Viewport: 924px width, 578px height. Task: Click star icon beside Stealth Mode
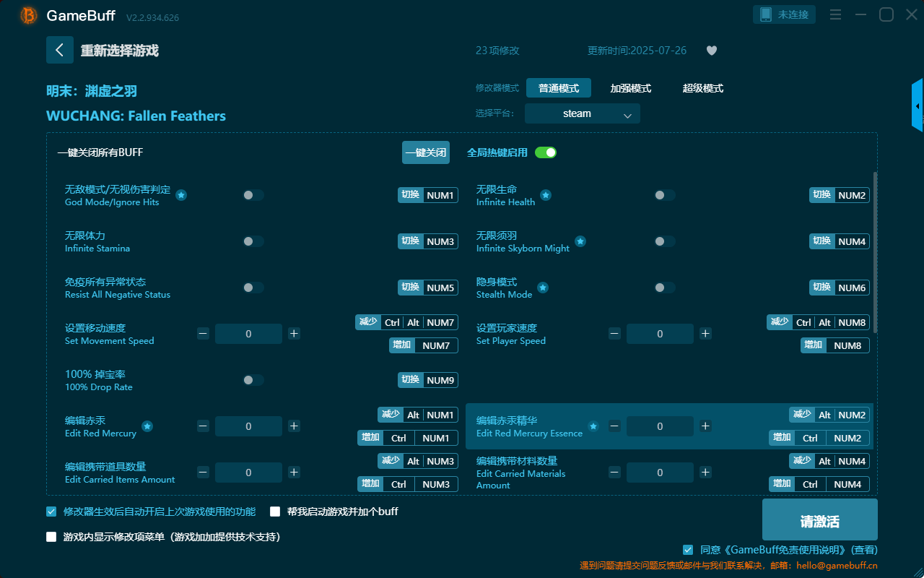pyautogui.click(x=543, y=288)
